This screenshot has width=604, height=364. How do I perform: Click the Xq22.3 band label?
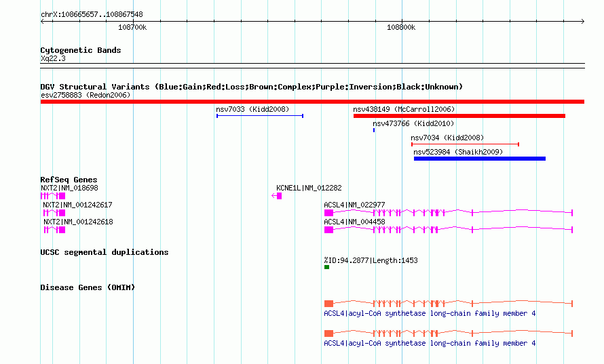[53, 58]
